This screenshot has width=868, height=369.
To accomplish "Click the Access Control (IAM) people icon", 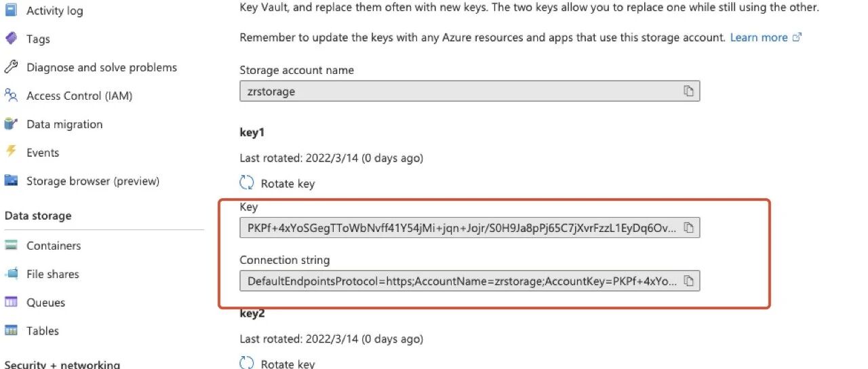I will pos(11,96).
